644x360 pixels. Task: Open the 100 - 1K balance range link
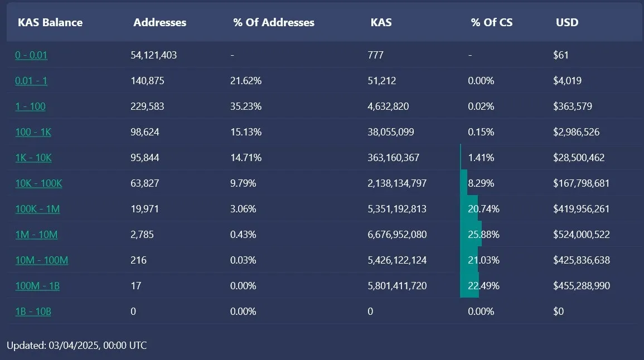33,132
